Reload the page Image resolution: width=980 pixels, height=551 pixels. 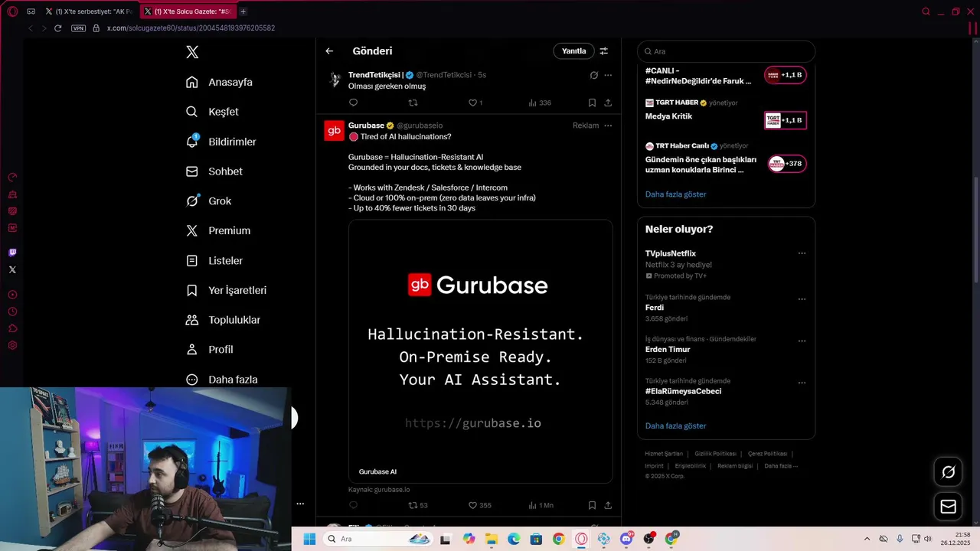point(57,28)
